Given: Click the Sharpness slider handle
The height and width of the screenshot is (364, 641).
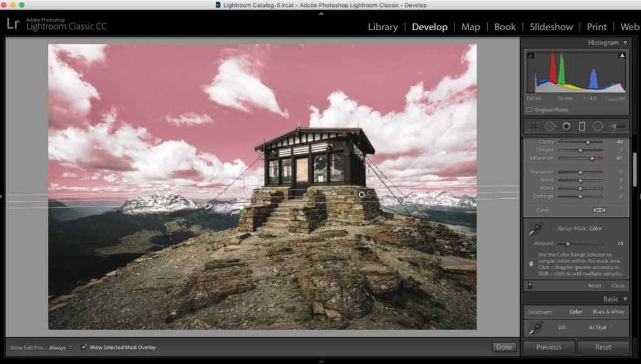Looking at the screenshot, I should coord(580,173).
